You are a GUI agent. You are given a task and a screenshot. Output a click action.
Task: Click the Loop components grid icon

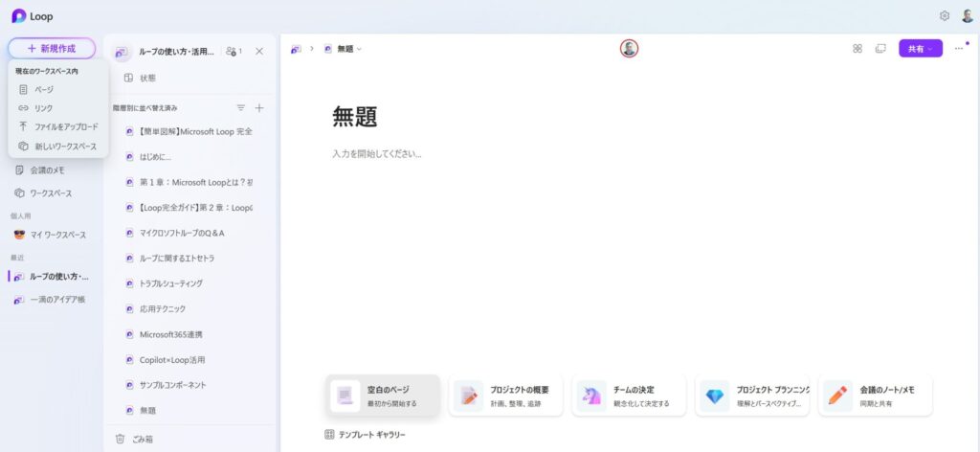[x=857, y=49]
